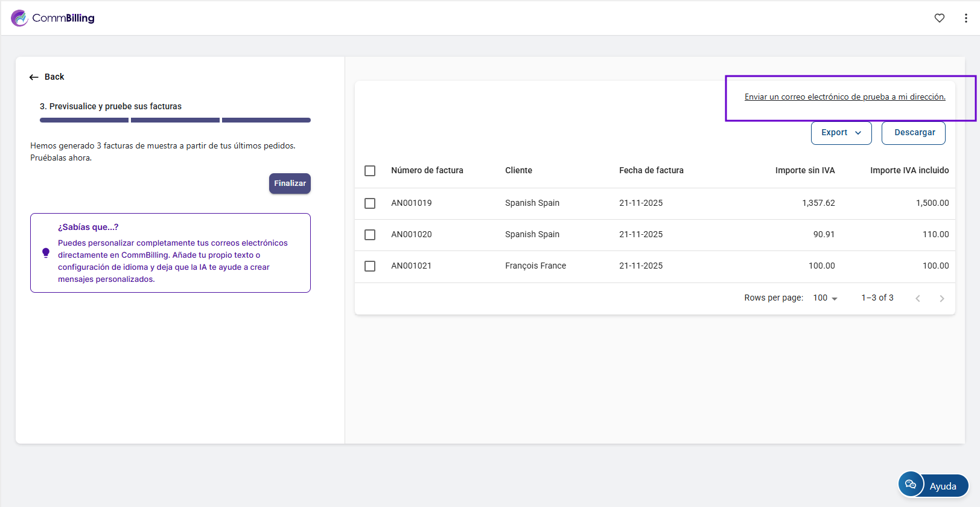Click the lightbulb tip icon
The height and width of the screenshot is (507, 980).
[46, 253]
